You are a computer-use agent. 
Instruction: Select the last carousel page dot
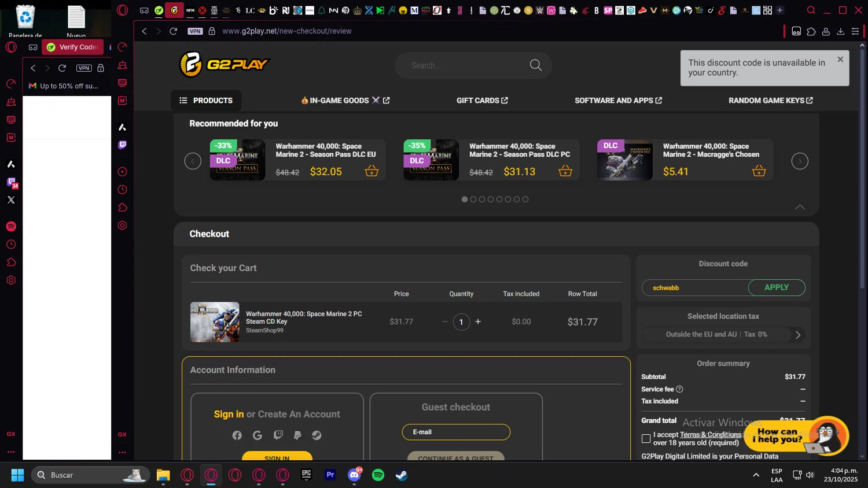525,199
